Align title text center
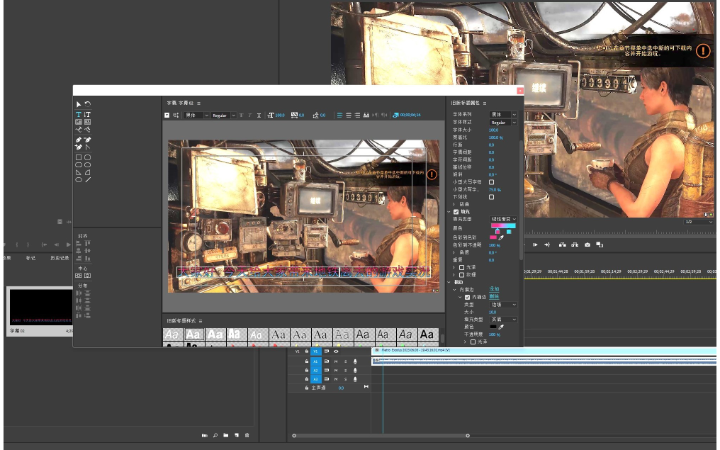 coord(349,115)
